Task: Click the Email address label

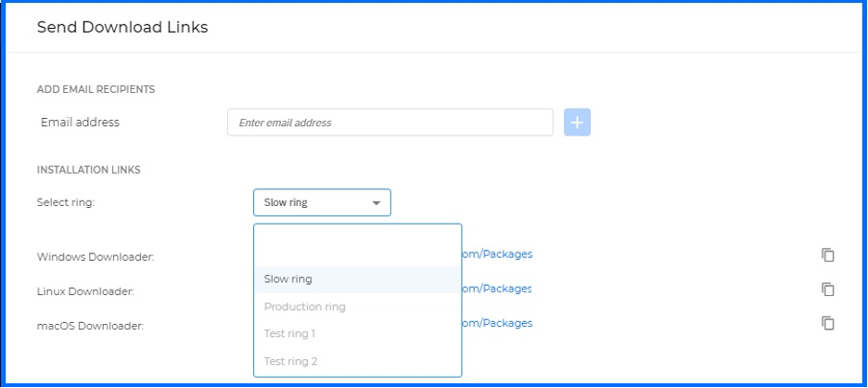Action: coord(80,123)
